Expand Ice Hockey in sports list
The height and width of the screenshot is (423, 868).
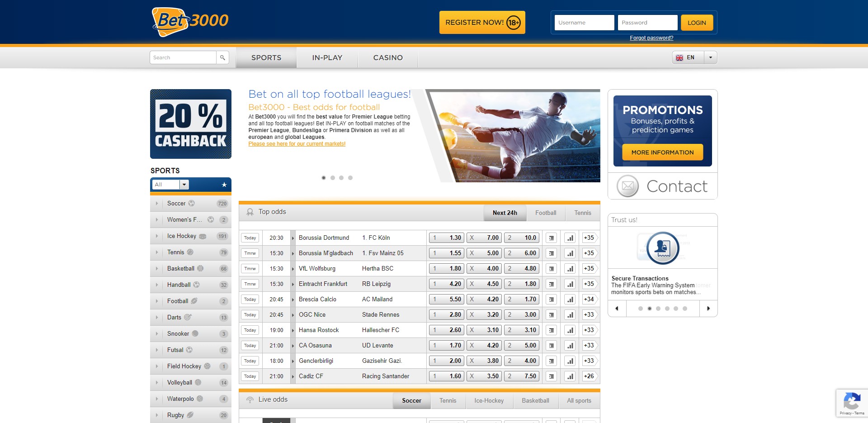point(157,236)
